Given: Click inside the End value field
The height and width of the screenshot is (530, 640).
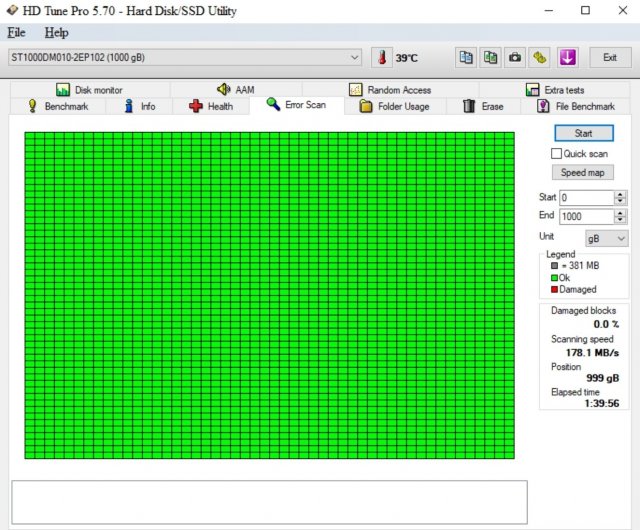Looking at the screenshot, I should (586, 216).
